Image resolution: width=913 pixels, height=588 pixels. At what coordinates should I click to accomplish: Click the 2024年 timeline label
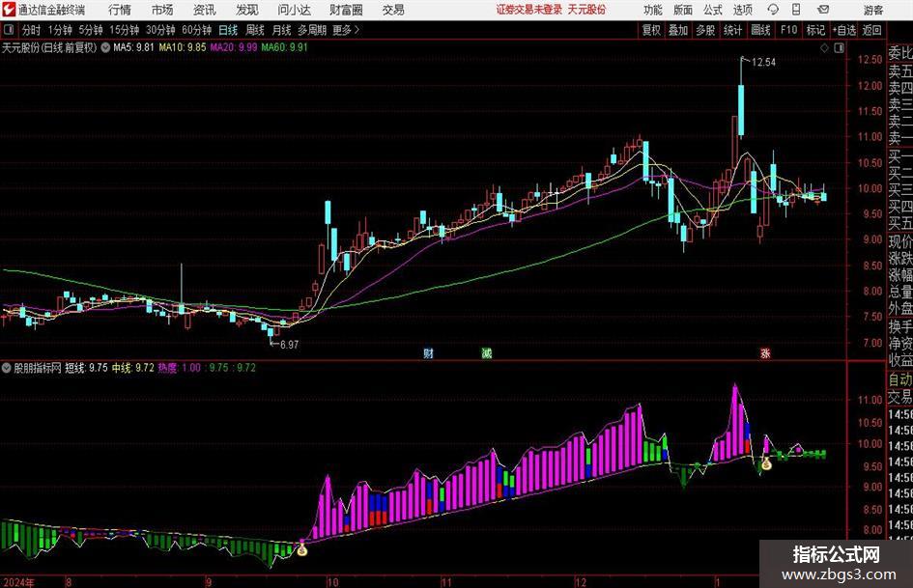tap(18, 581)
